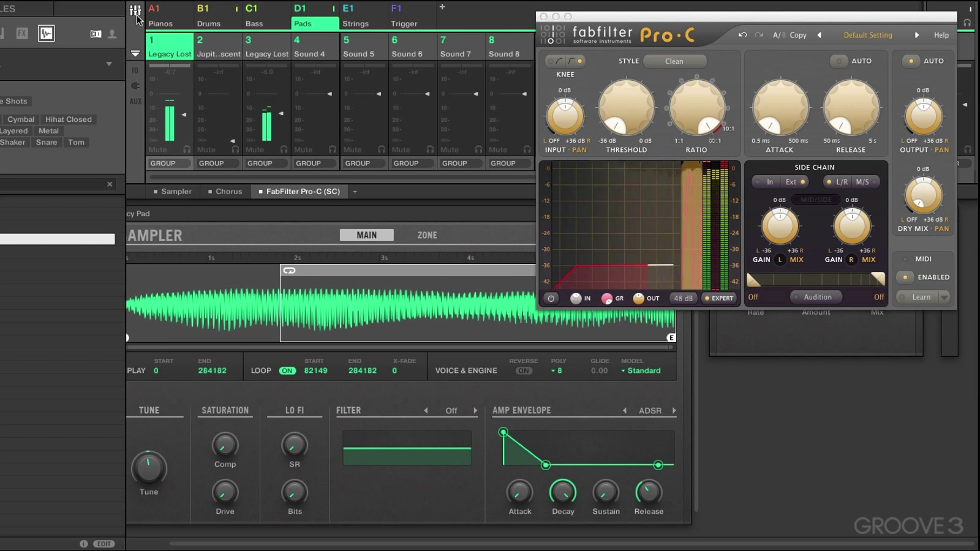Select the Strings group E1

[x=363, y=16]
